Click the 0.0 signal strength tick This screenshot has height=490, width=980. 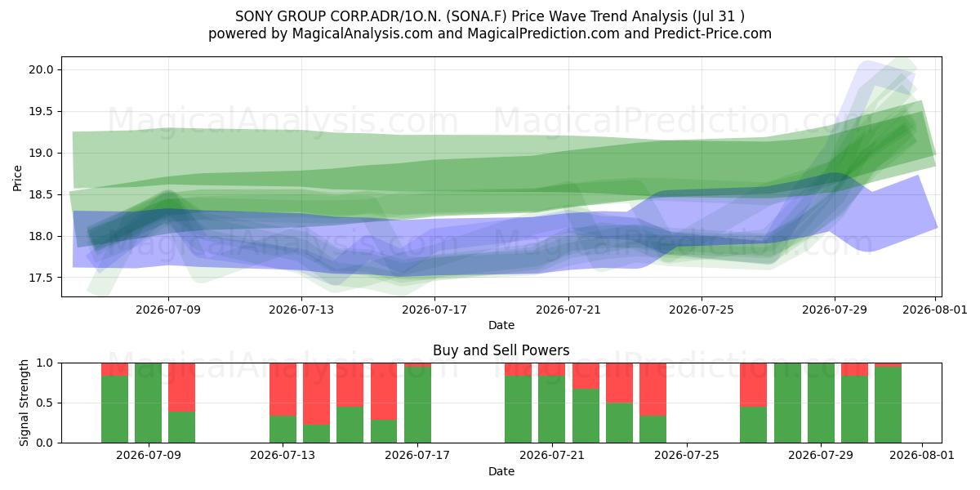coord(46,443)
